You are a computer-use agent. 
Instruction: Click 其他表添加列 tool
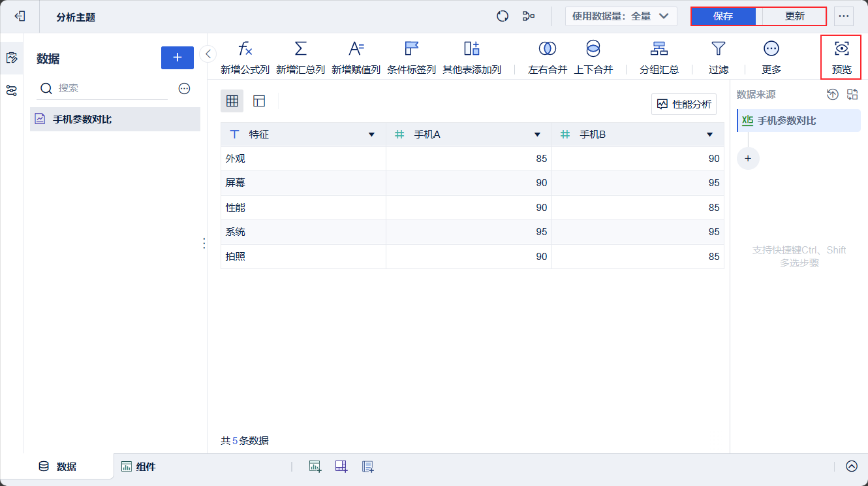click(x=472, y=57)
